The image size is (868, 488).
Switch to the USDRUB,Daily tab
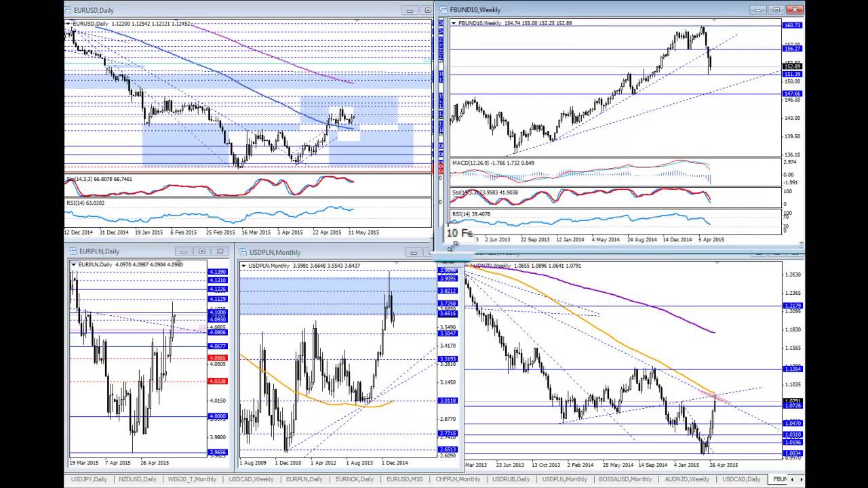511,479
